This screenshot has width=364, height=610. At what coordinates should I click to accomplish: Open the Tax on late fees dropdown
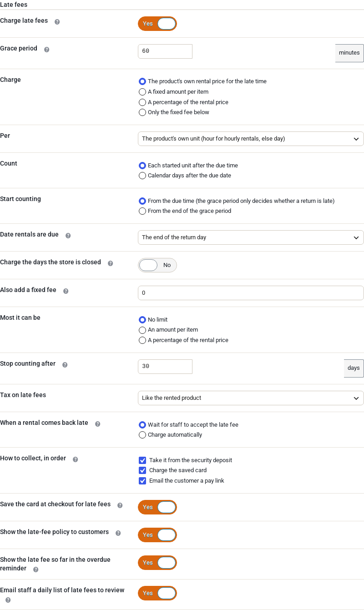[x=251, y=398]
